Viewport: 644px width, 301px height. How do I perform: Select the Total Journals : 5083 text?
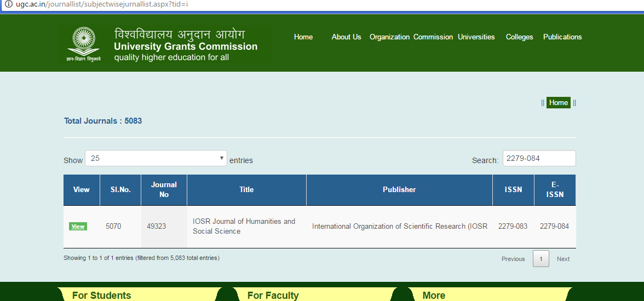[103, 121]
